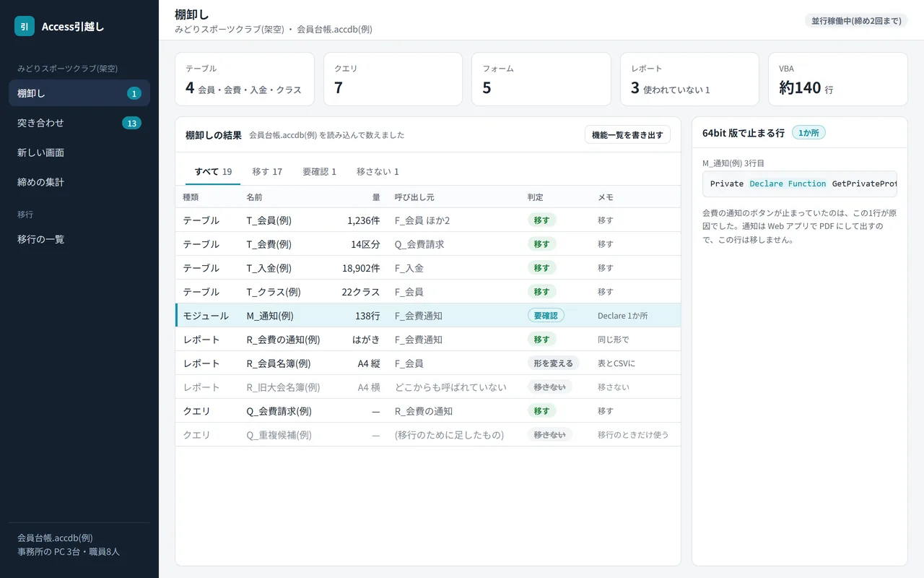
Task: Select the T_入金(例) row name
Action: point(269,268)
